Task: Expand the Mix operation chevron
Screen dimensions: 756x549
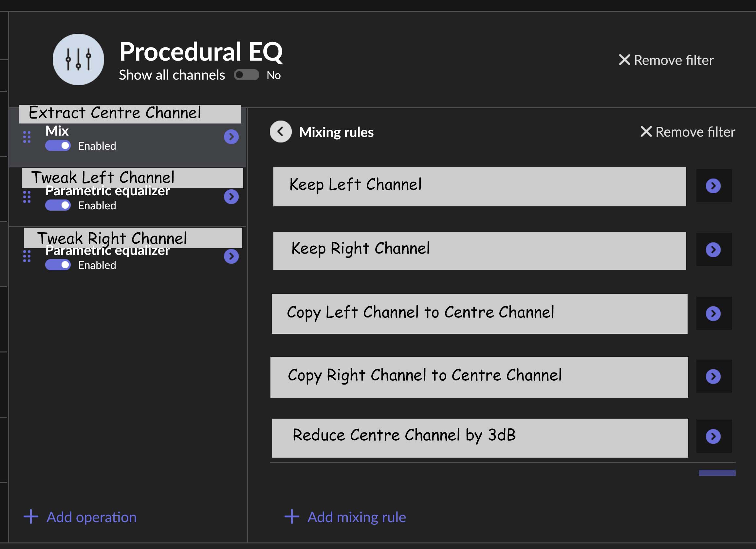Action: [x=231, y=137]
